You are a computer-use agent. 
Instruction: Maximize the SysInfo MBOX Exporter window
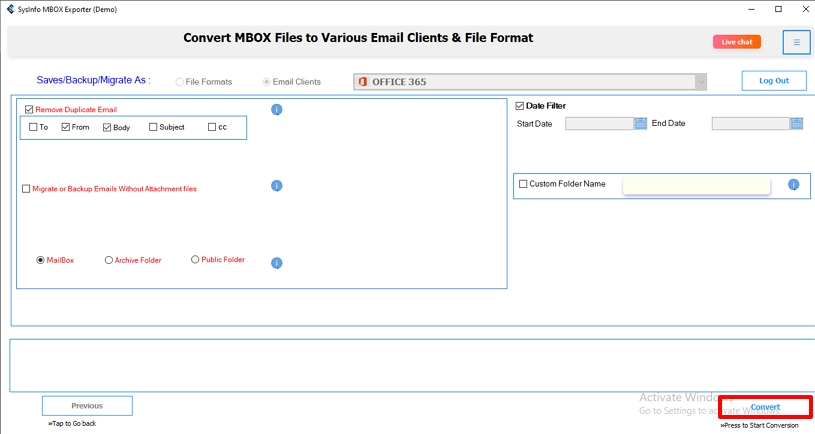778,9
